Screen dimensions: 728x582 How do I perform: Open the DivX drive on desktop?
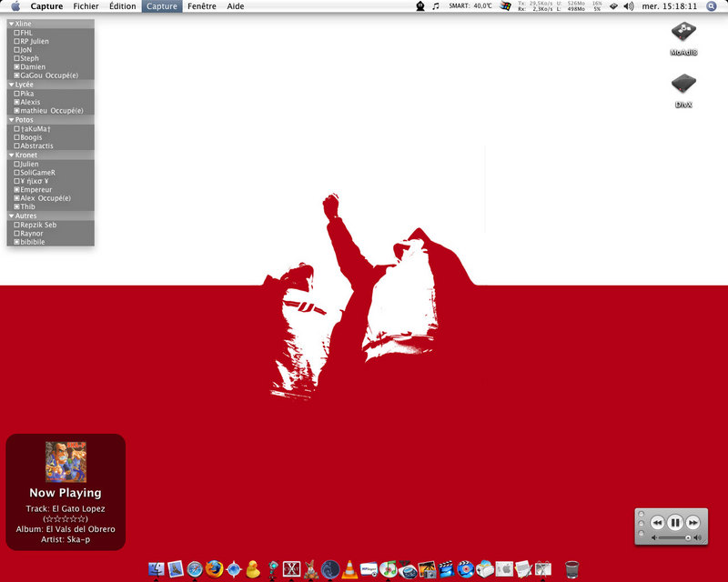pos(683,85)
